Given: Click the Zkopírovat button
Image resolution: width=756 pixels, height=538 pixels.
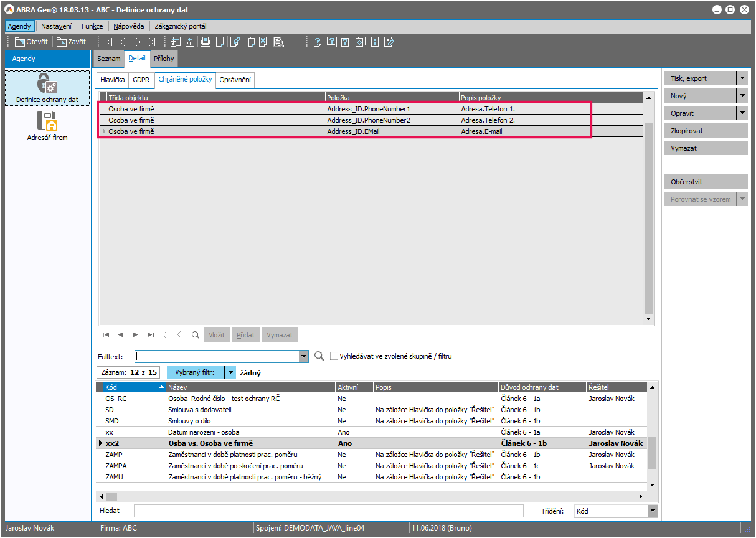Looking at the screenshot, I should point(706,131).
